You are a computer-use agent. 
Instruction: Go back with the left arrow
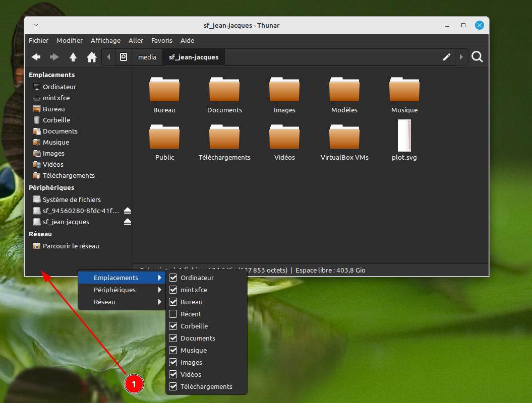coord(36,57)
